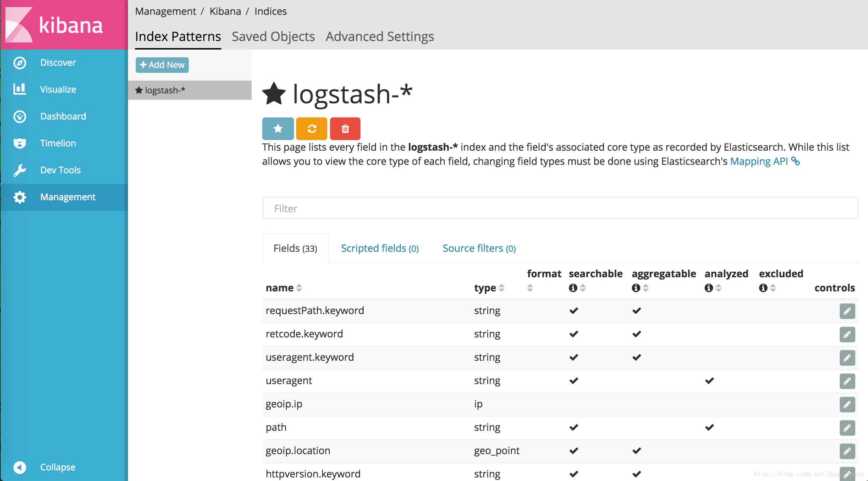Screen dimensions: 868x481
Task: Edit useragent field pencil
Action: click(x=847, y=381)
